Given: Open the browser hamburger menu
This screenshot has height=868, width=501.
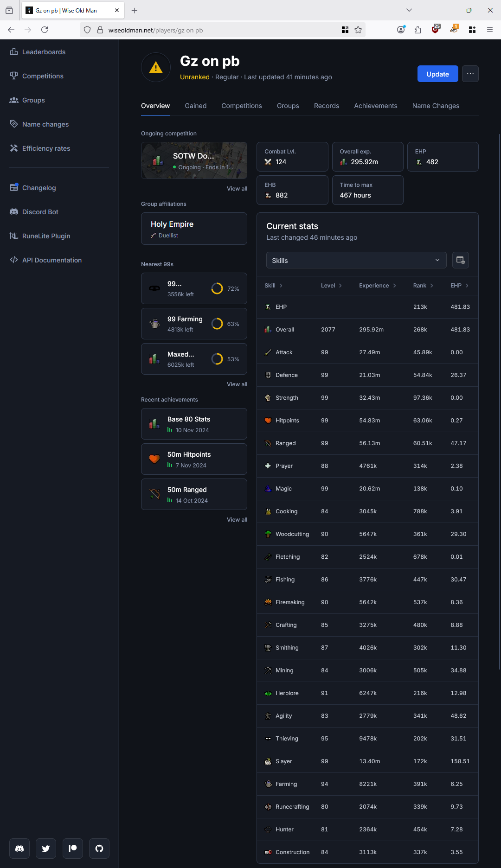Looking at the screenshot, I should coord(490,30).
